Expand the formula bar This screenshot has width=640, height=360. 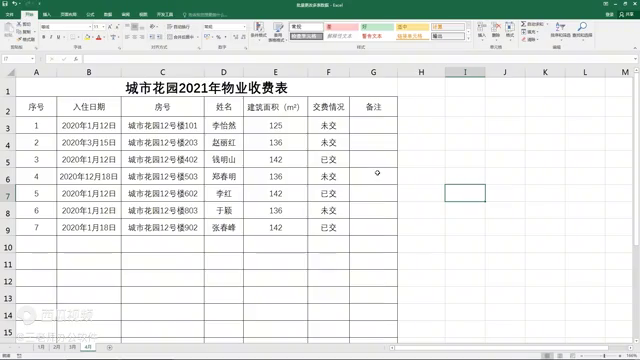[x=635, y=59]
